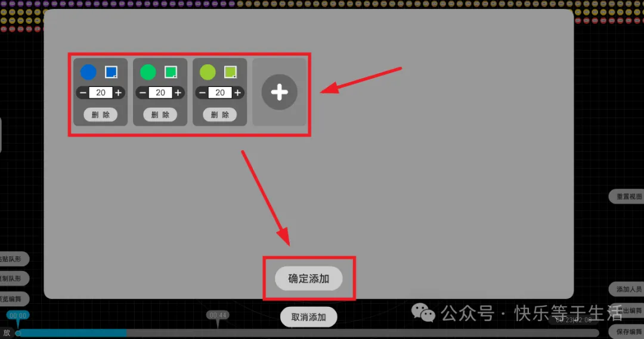Click the 00:44 timeline marker
Screen dimensions: 644x339
click(x=218, y=315)
